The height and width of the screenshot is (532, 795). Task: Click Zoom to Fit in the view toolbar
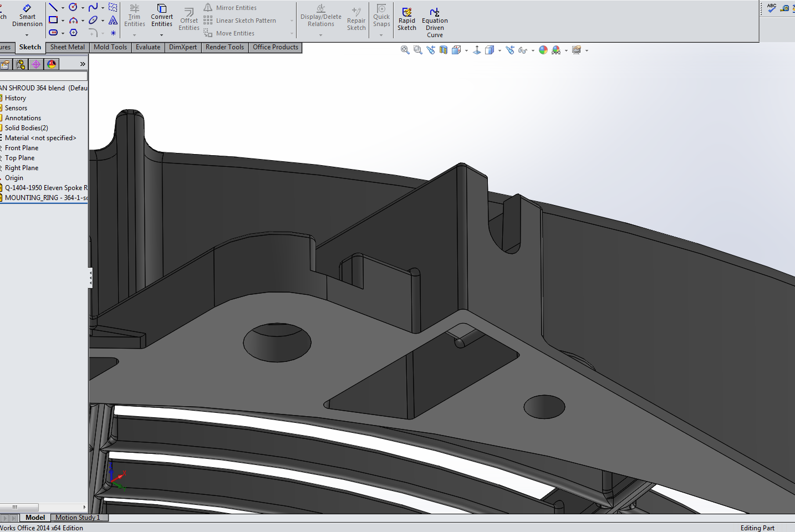405,50
